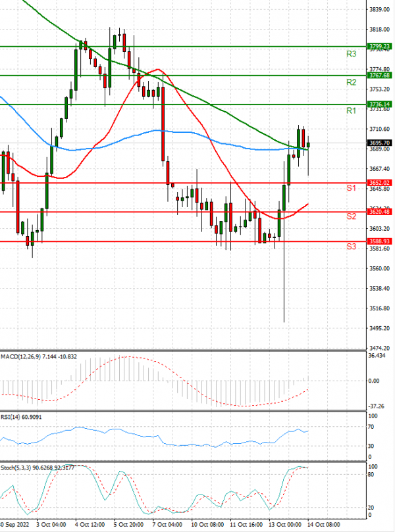
Task: Click the 5 Oct 20:00 time label
Action: tap(129, 525)
